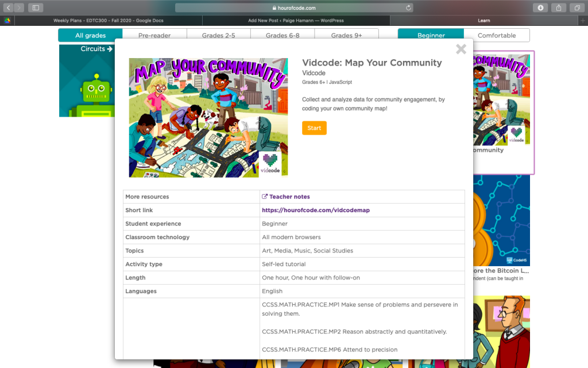Filter activities by Grades 9+
Image resolution: width=588 pixels, height=368 pixels.
[346, 35]
